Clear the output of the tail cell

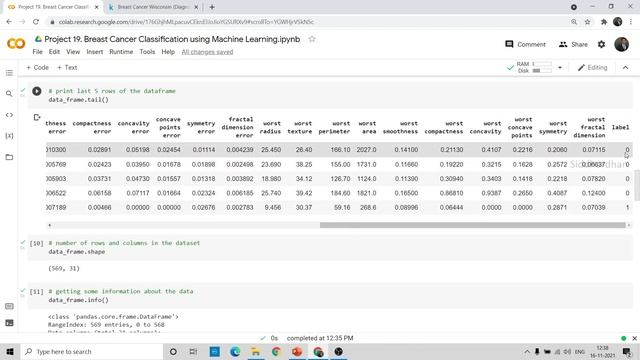[37, 118]
